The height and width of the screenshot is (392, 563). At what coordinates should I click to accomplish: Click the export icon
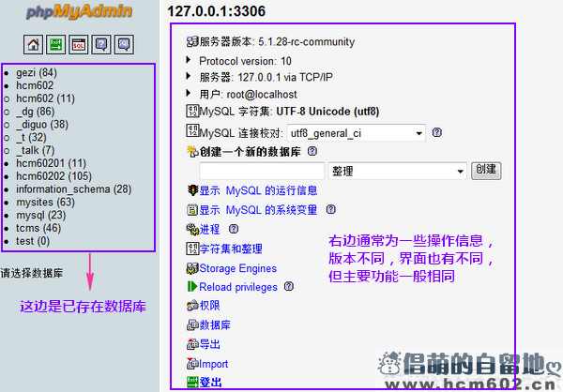(x=192, y=344)
